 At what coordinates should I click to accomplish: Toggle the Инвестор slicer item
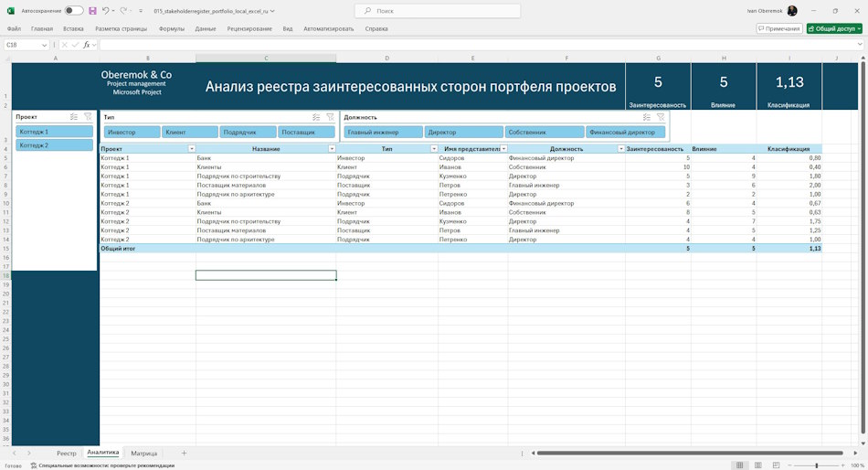click(x=132, y=132)
